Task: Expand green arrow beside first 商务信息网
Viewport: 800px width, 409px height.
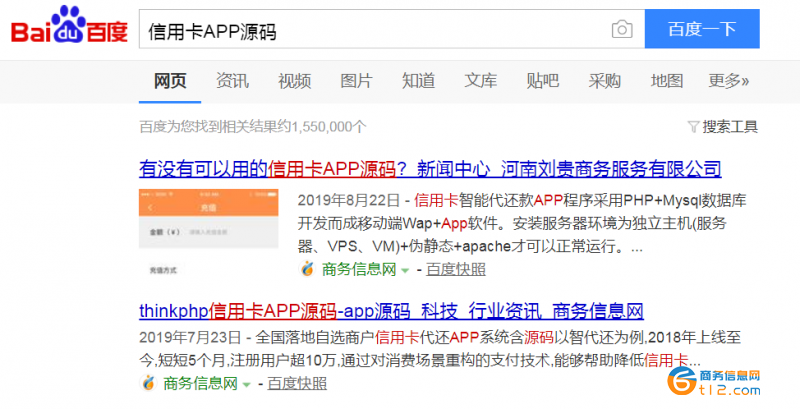Action: point(405,270)
